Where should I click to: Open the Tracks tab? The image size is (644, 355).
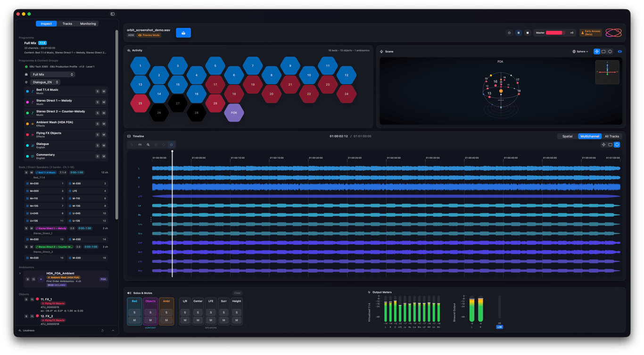pyautogui.click(x=67, y=24)
